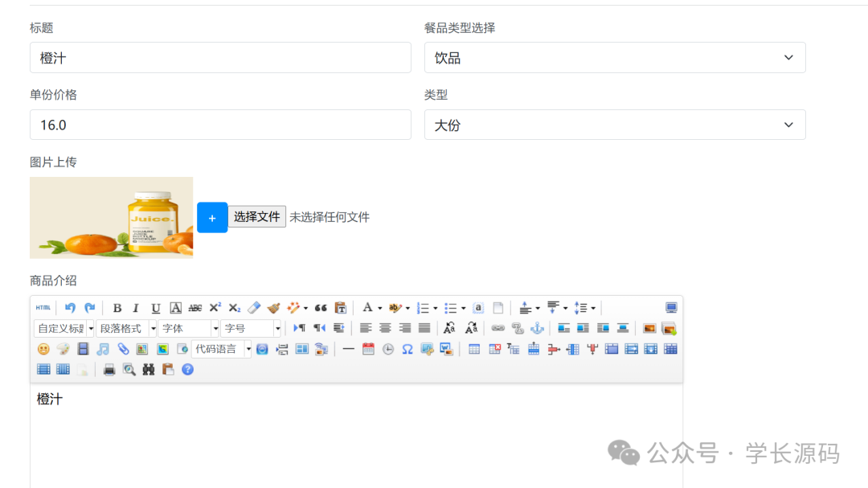
Task: Align text left
Action: point(366,329)
